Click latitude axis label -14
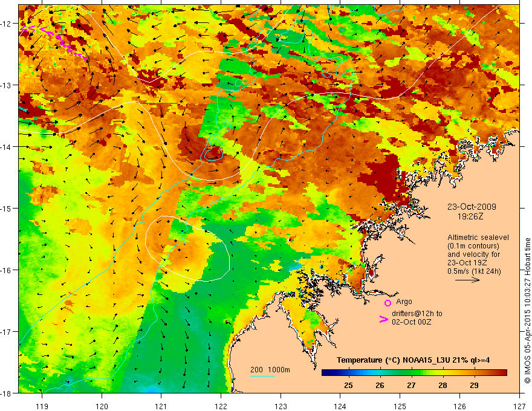532x411 pixels. click(x=7, y=147)
